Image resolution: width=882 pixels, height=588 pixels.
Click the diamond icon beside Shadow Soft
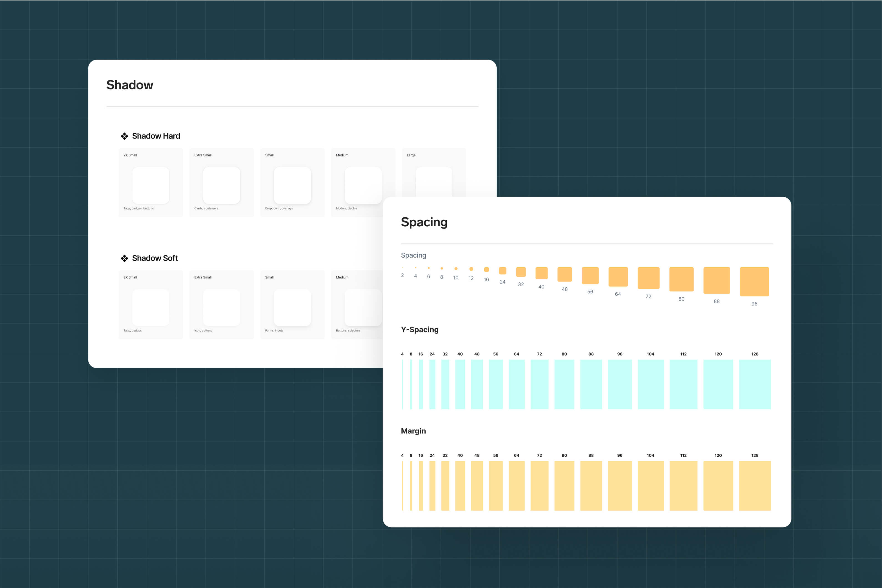(x=125, y=258)
